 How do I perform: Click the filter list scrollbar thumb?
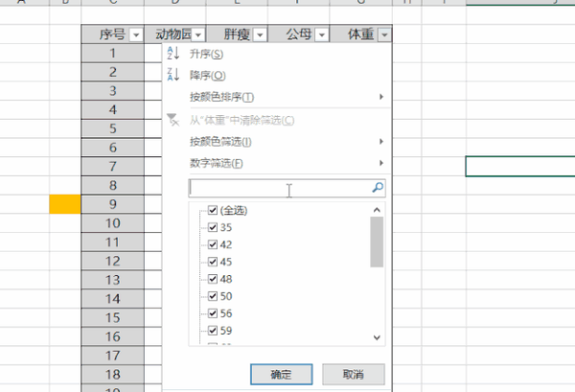377,242
